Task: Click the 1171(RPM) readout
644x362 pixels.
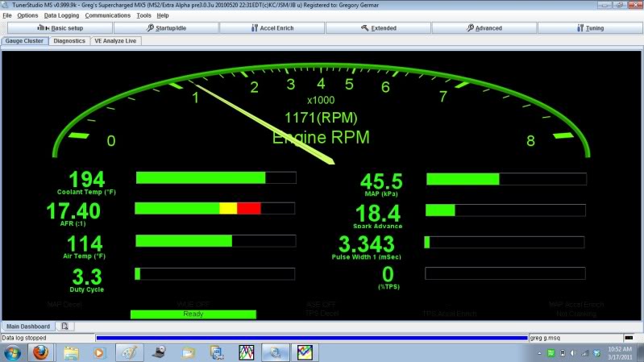Action: (x=321, y=118)
